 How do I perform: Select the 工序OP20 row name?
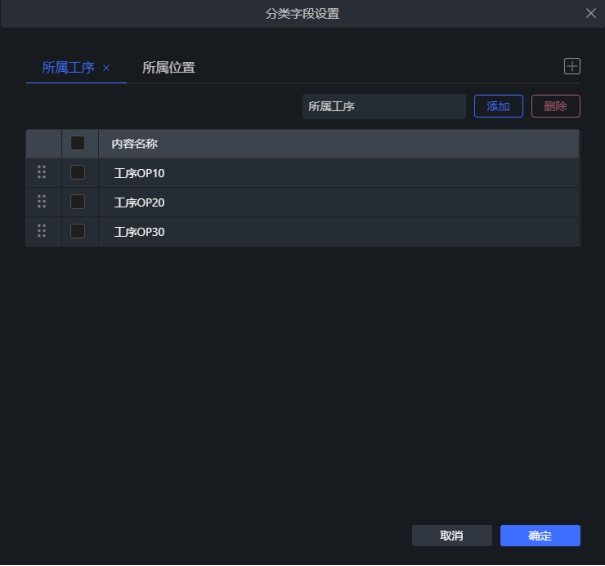[139, 203]
